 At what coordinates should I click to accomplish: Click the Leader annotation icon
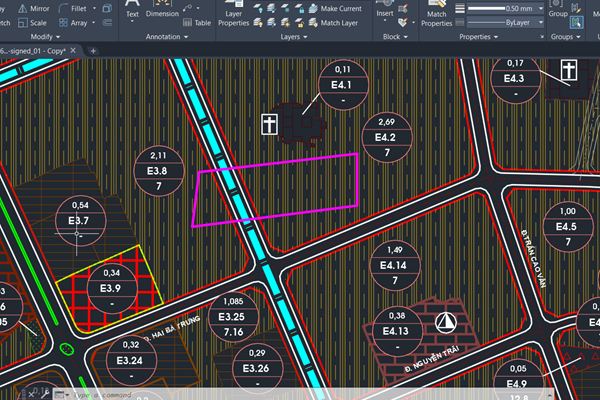point(188,8)
